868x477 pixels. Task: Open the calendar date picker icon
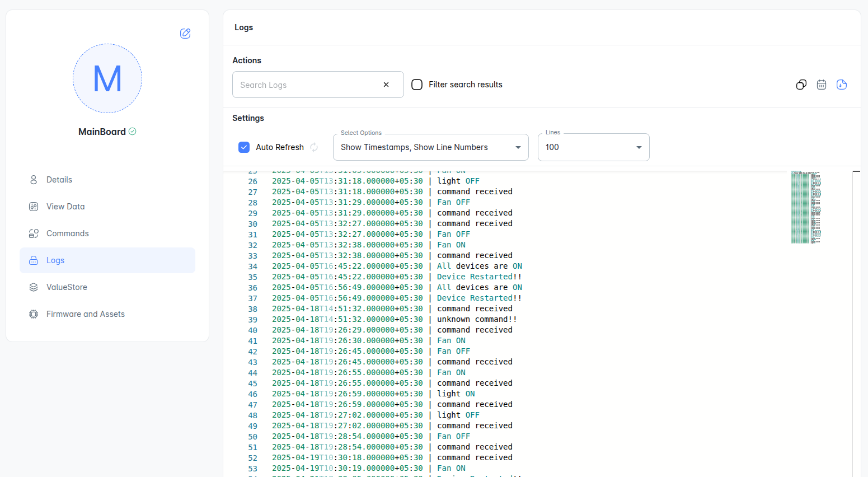click(x=821, y=85)
